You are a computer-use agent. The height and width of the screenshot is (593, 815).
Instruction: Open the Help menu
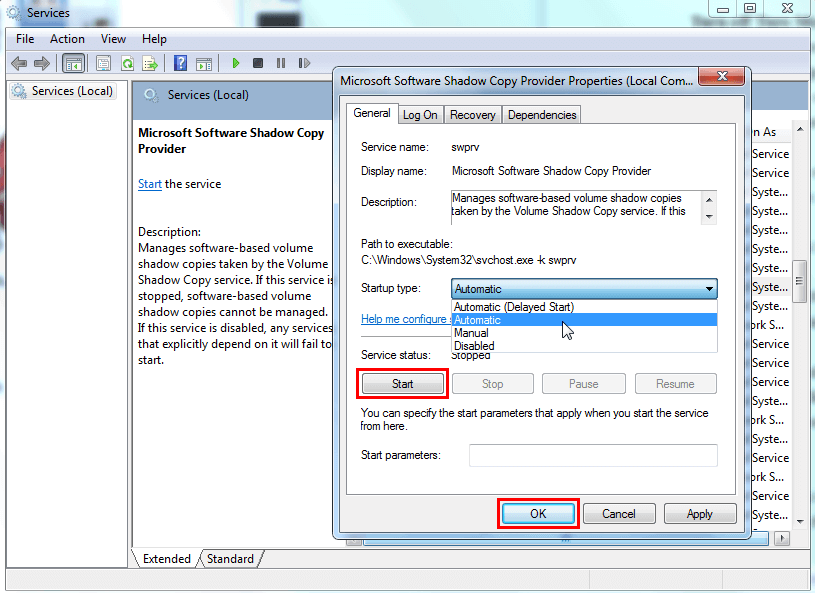point(154,39)
